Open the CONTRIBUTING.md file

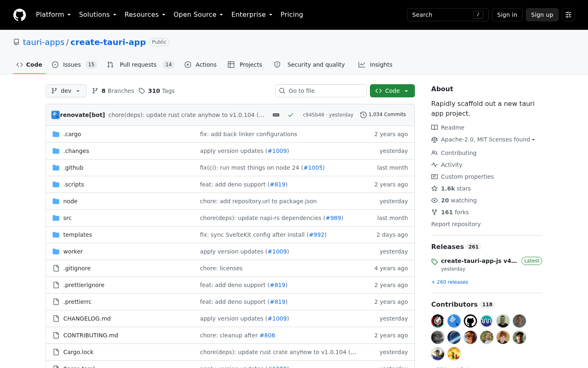pos(91,335)
